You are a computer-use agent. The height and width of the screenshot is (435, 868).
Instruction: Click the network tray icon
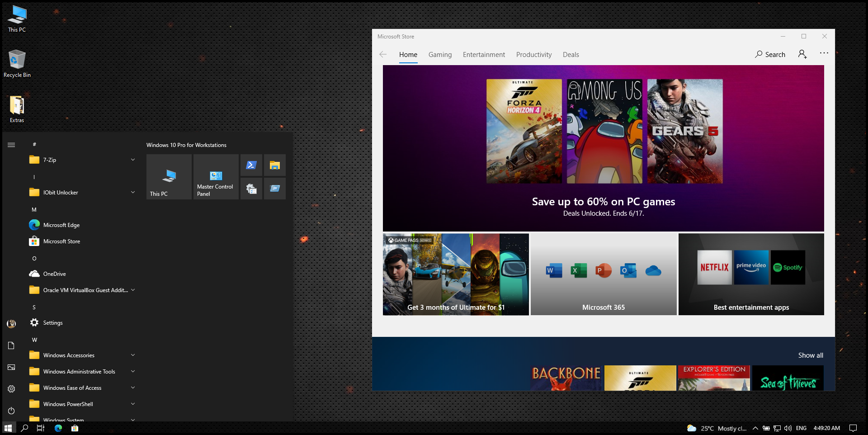point(777,428)
